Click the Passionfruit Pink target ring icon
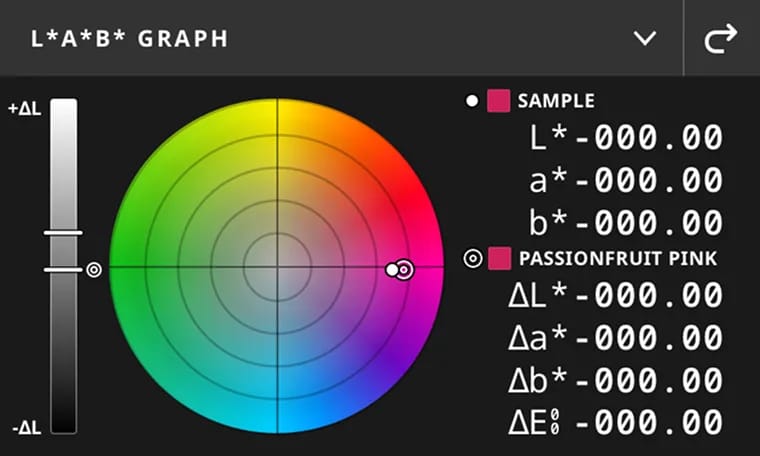 pos(473,259)
